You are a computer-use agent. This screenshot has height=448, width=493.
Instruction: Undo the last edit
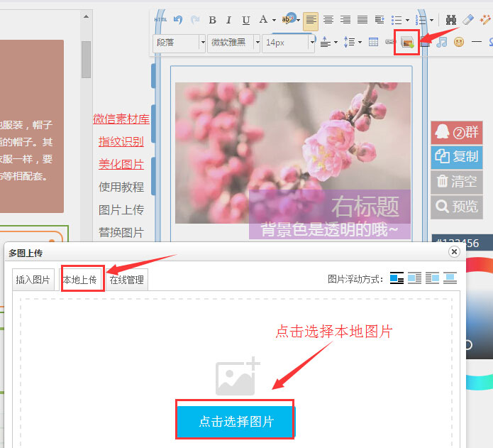point(178,20)
